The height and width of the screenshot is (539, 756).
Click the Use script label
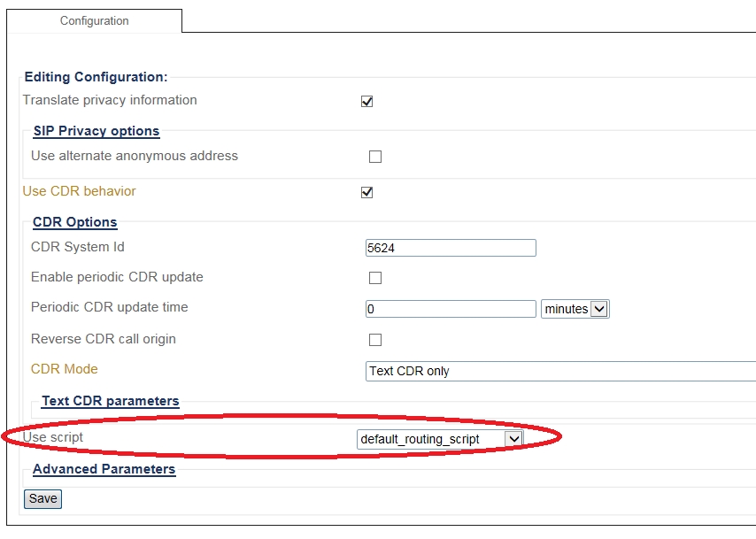(53, 437)
